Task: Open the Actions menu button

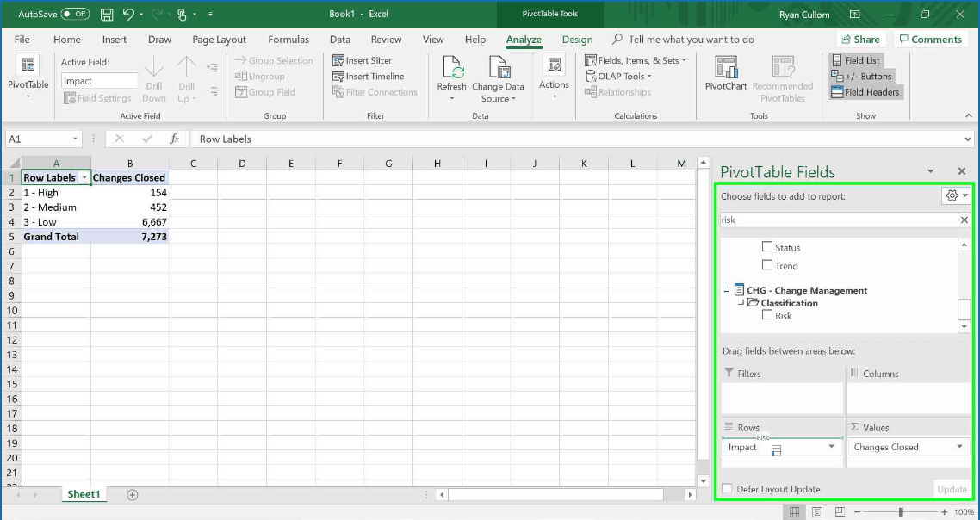Action: [554, 77]
